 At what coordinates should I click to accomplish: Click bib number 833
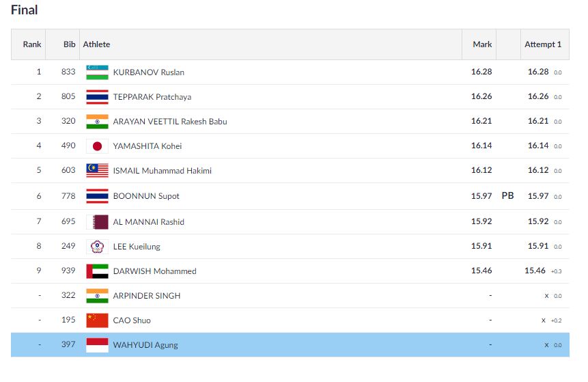pyautogui.click(x=68, y=72)
